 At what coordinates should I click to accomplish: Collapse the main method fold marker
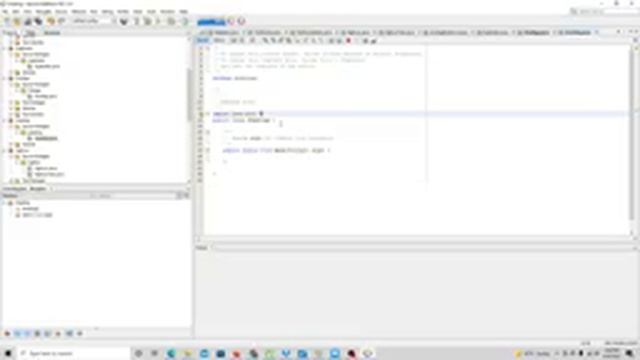(208, 150)
